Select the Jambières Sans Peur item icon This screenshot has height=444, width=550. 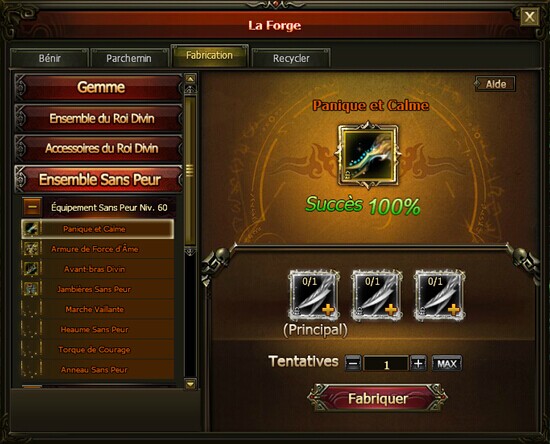tap(31, 289)
